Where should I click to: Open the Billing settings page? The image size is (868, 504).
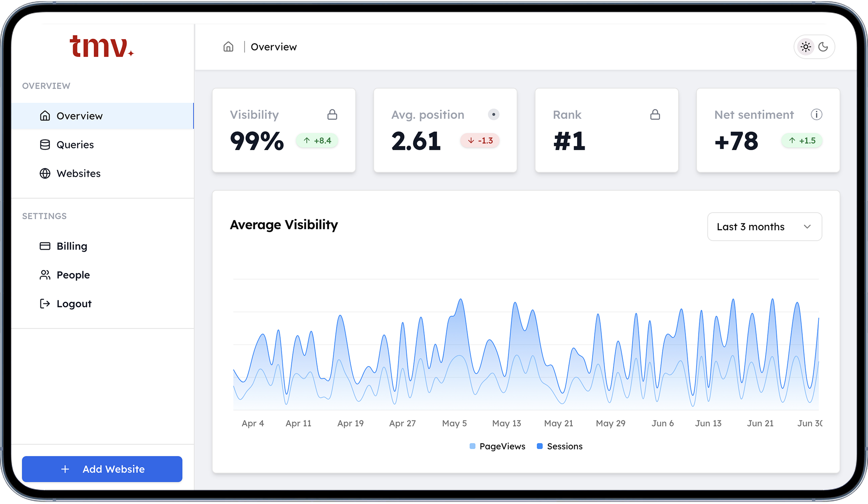point(72,246)
